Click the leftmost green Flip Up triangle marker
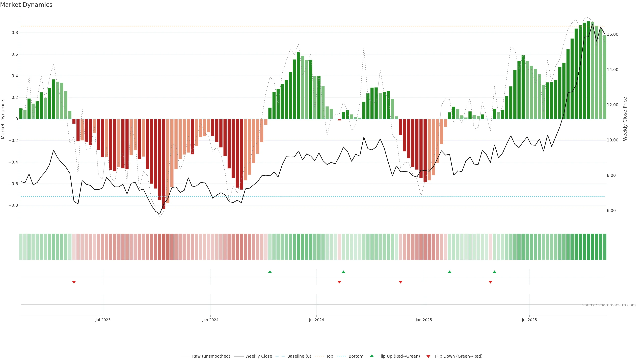This screenshot has height=362, width=644. (x=270, y=272)
